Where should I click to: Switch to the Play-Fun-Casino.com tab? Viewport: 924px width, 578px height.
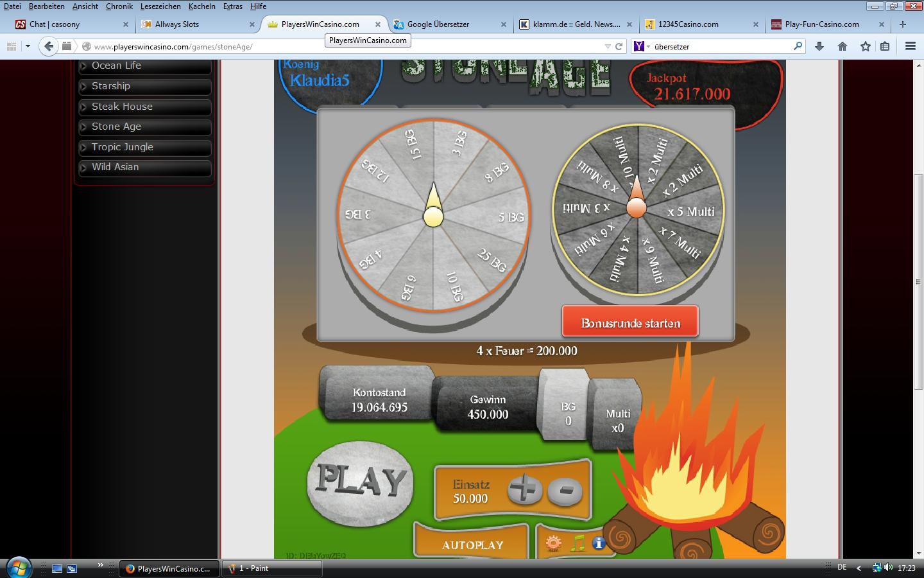[x=828, y=24]
